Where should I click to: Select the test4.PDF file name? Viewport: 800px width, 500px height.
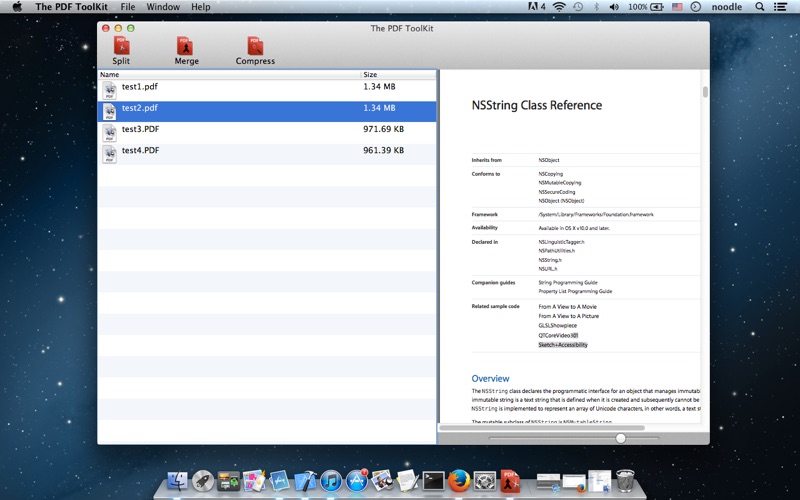(140, 151)
